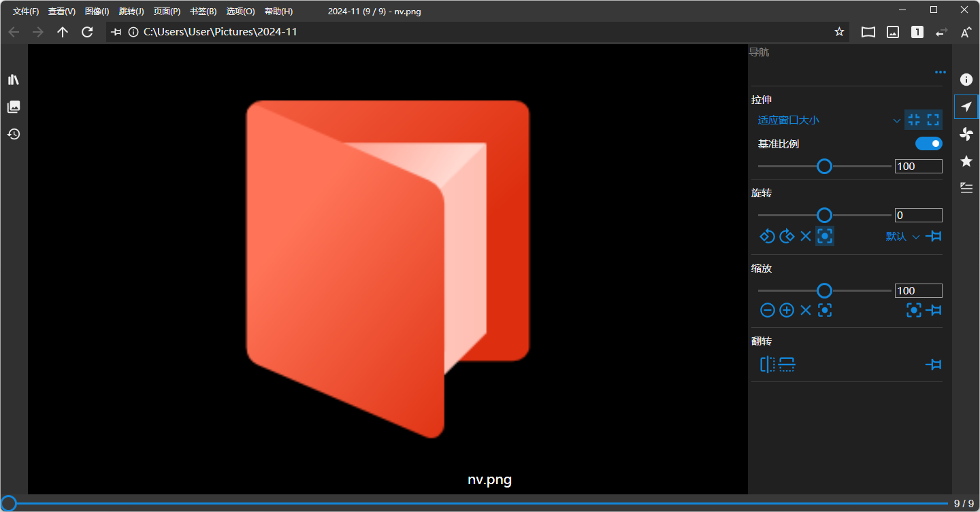Zoom in with the plus circle icon
The height and width of the screenshot is (512, 980).
(787, 310)
